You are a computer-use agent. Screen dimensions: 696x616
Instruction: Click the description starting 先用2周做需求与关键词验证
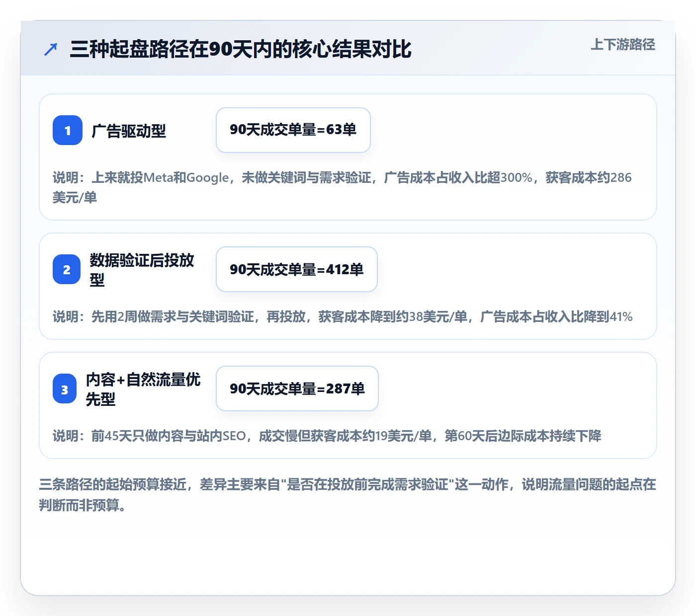pos(343,316)
